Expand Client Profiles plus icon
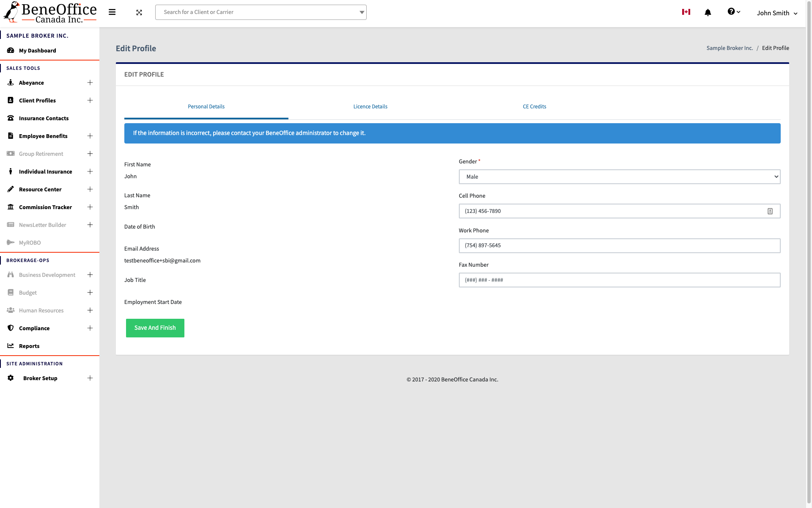 click(x=90, y=100)
